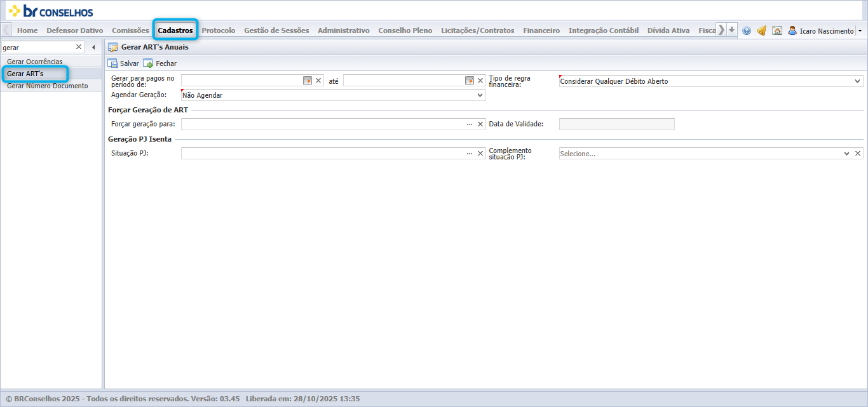Open the Protocolo tab

219,30
